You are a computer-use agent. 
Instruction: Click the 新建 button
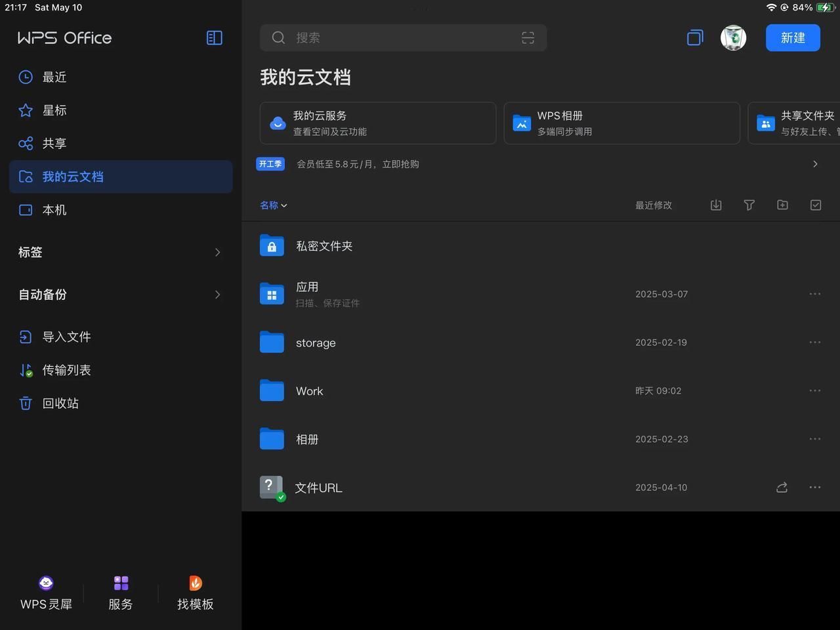793,38
